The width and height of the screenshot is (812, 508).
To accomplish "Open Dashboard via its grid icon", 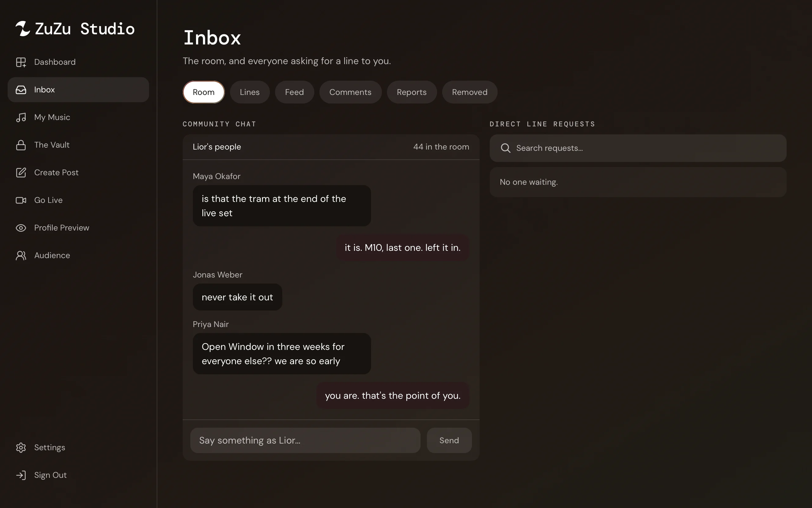I will pyautogui.click(x=21, y=62).
